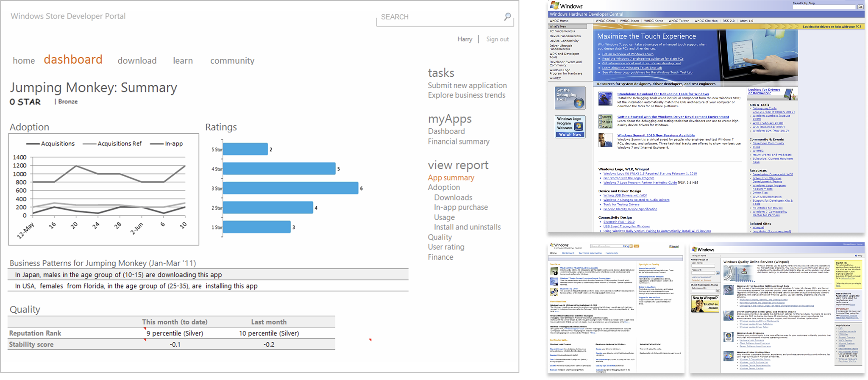
Task: Click the Winqual Home link
Action: [x=699, y=255]
